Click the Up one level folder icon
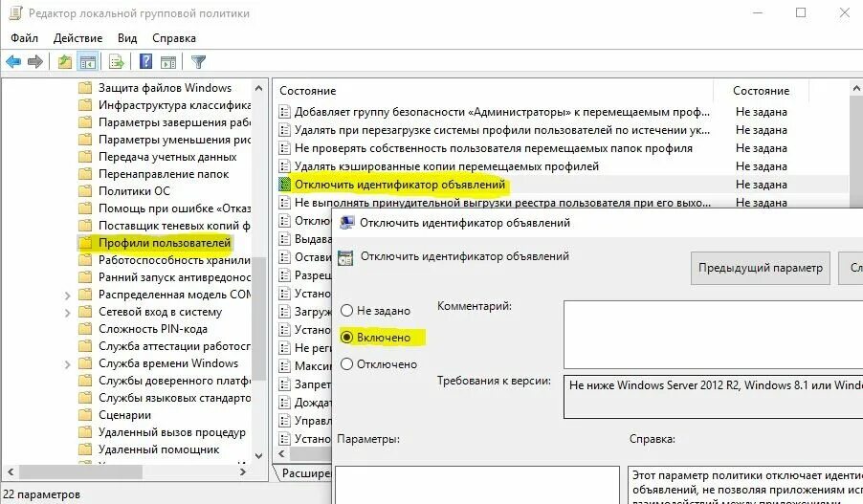 pyautogui.click(x=65, y=61)
